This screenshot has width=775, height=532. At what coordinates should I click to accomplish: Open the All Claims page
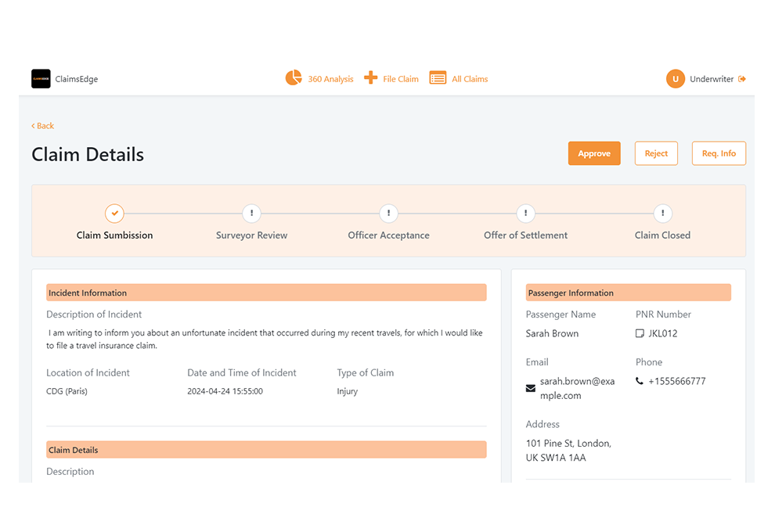tap(467, 78)
